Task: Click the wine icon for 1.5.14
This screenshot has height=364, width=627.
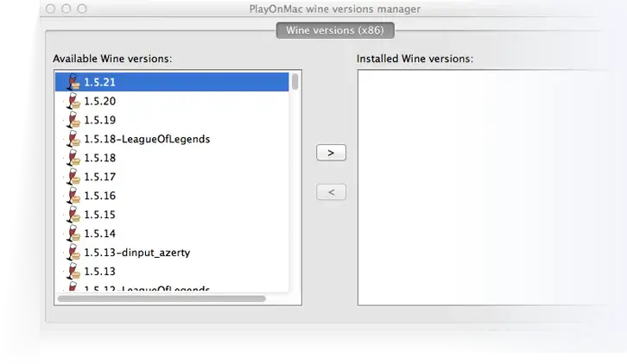Action: pyautogui.click(x=73, y=234)
